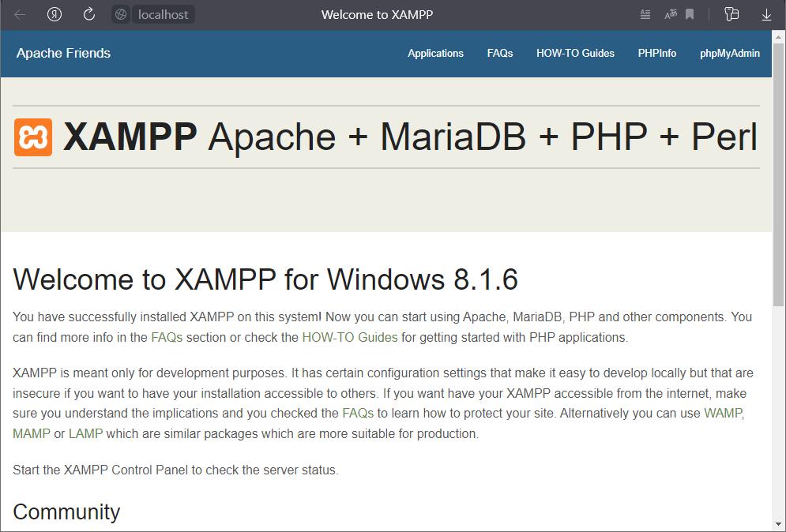Open phpMyAdmin from the navigation bar
The width and height of the screenshot is (786, 532).
click(729, 53)
